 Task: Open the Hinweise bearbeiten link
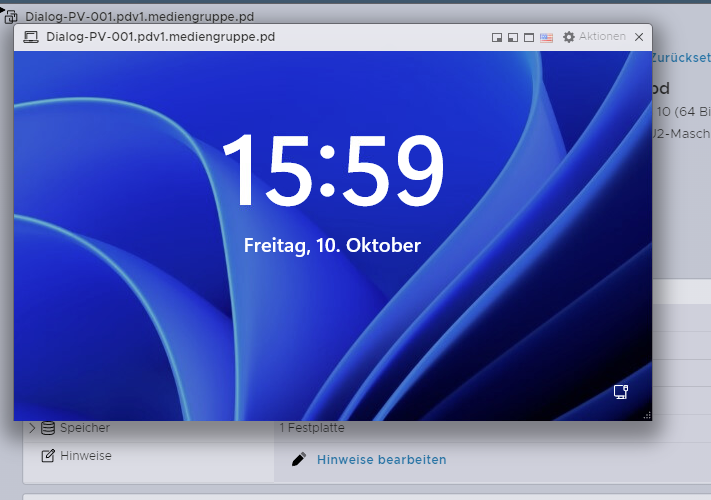[x=381, y=459]
